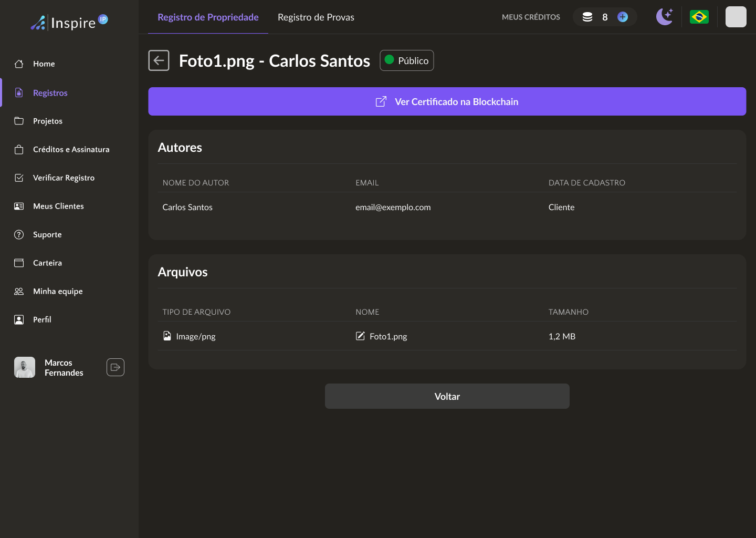Click the external link icon in certificate button
Image resolution: width=756 pixels, height=538 pixels.
click(x=381, y=101)
